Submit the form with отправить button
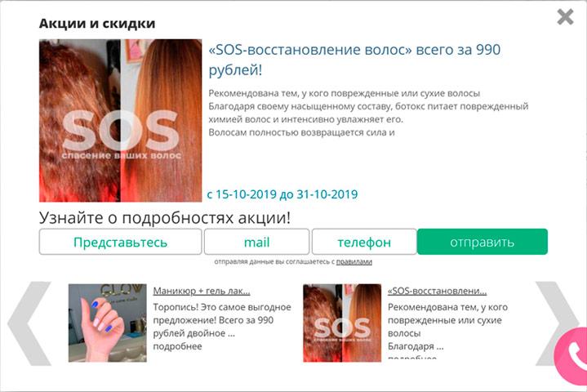The image size is (587, 392). [x=482, y=242]
